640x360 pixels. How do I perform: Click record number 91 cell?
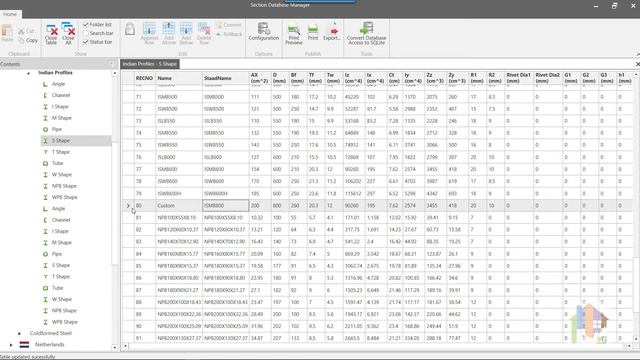[144, 338]
